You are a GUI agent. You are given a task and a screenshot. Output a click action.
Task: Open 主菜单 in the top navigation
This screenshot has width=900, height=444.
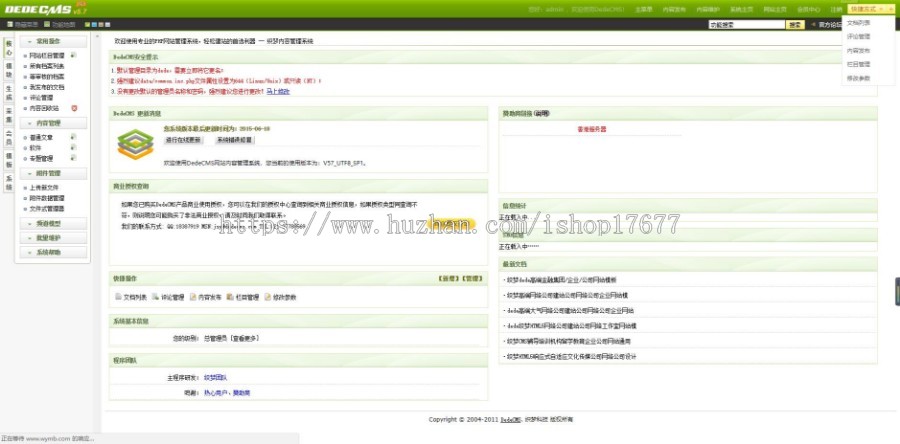click(643, 10)
